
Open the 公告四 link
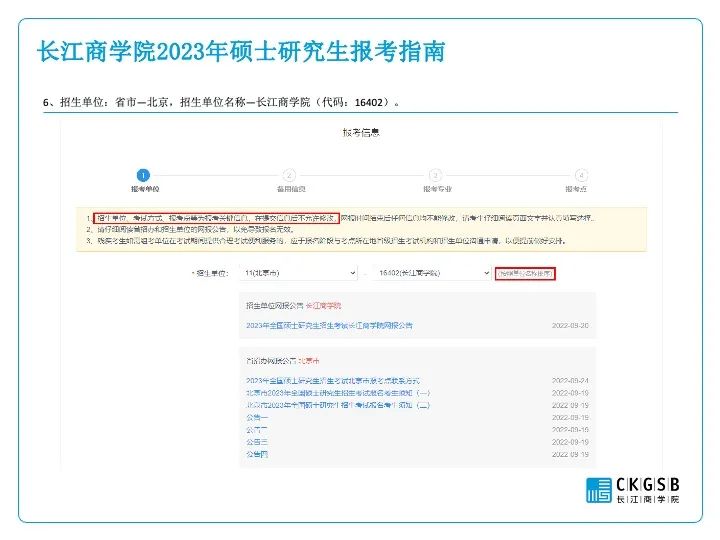[x=257, y=454]
